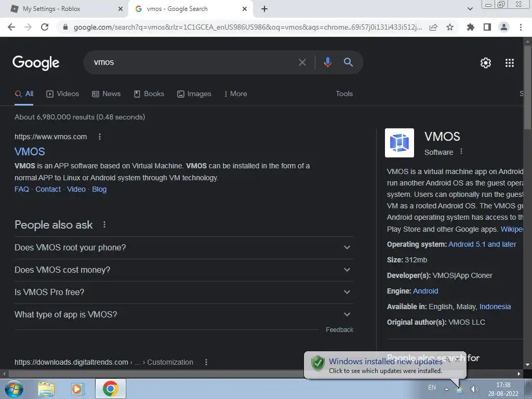Expand "Does VMOS cost money?"
This screenshot has height=399, width=532.
coord(183,270)
